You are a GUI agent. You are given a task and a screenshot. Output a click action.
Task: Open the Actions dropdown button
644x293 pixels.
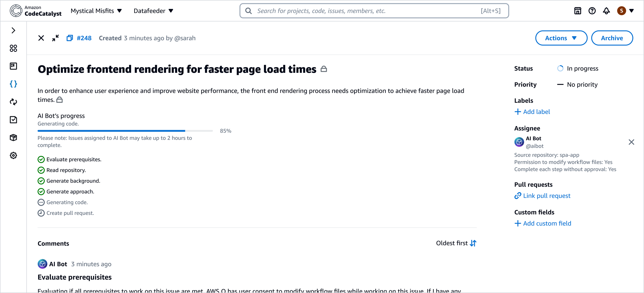[561, 38]
